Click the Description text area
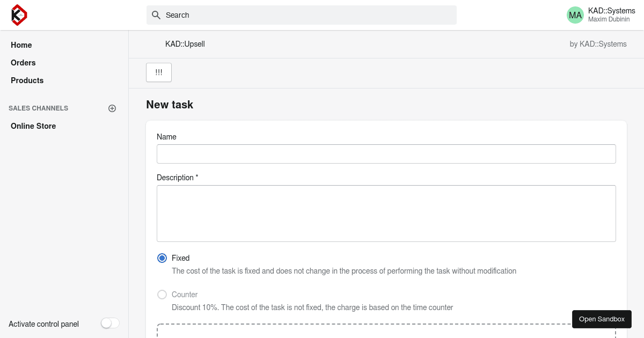Screen dimensions: 644x338 click(x=386, y=213)
